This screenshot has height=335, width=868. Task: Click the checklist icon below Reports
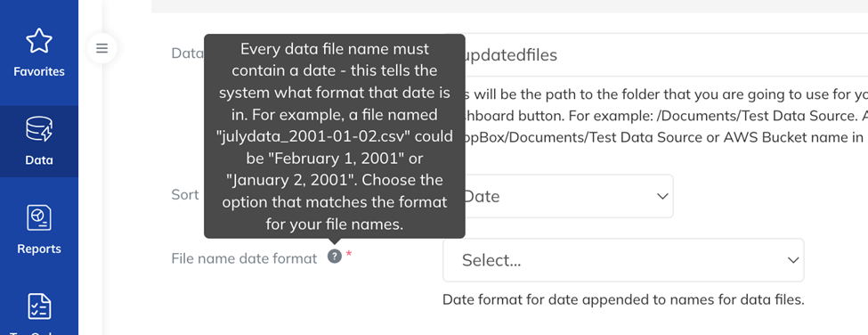pos(39,306)
